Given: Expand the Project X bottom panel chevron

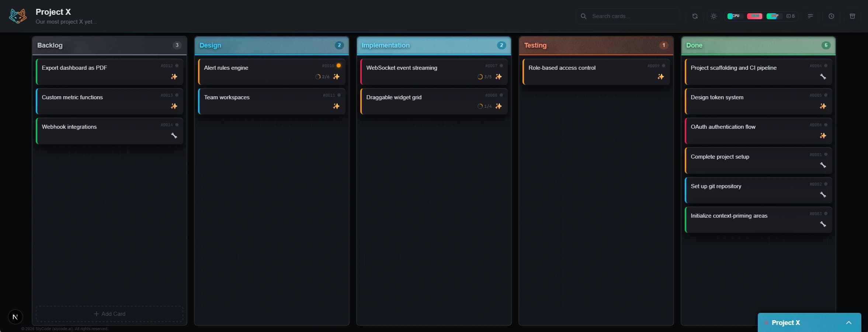Looking at the screenshot, I should click(x=849, y=323).
